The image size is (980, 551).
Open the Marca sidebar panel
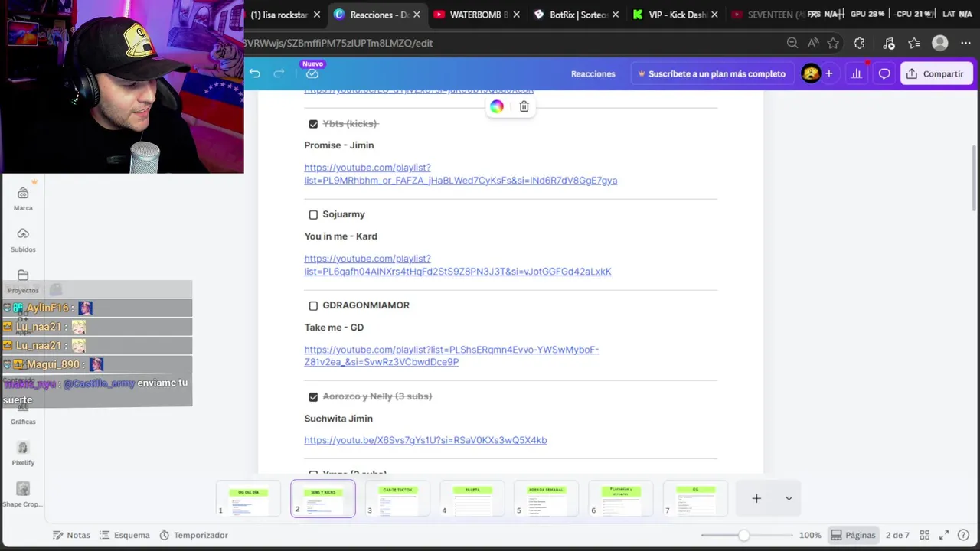pos(23,199)
